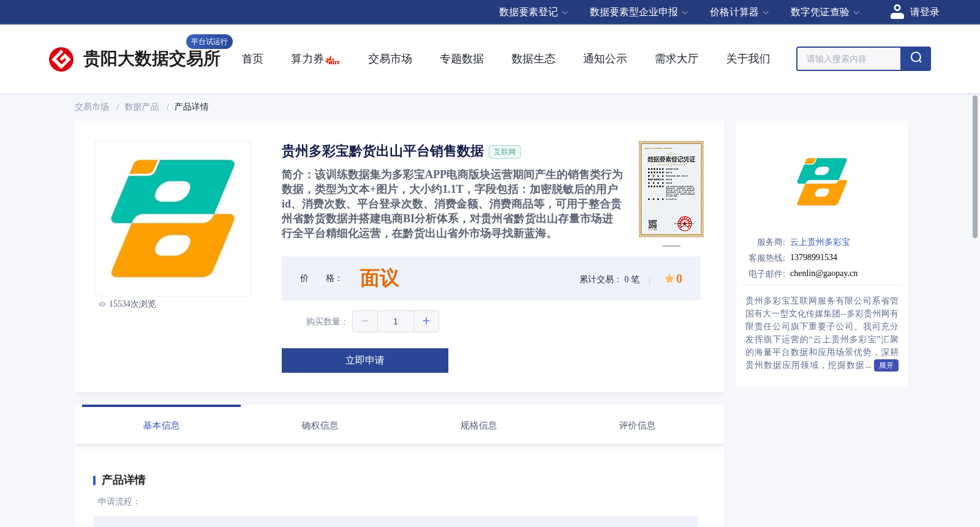Expand 数据要素登记 dropdown
This screenshot has height=527, width=980.
[x=533, y=12]
